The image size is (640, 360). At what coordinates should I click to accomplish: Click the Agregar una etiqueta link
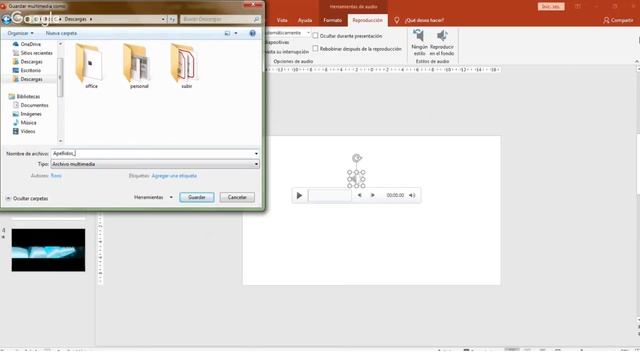click(174, 176)
